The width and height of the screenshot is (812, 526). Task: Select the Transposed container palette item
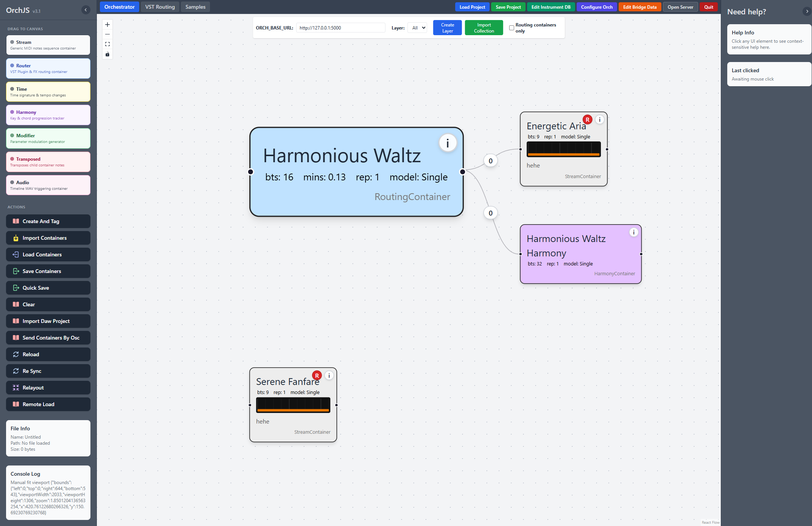click(x=48, y=162)
